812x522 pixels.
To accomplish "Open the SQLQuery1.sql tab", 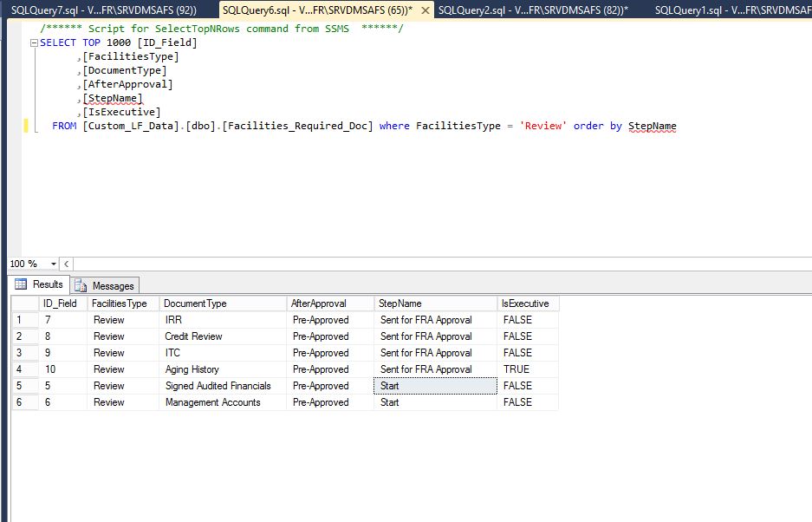I will tap(732, 10).
